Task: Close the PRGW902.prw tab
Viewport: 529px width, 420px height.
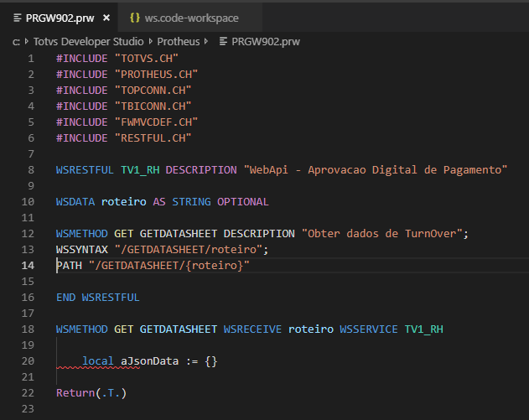Action: pyautogui.click(x=106, y=18)
